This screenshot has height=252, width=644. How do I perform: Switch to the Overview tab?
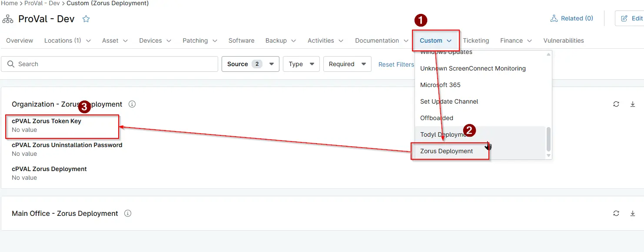20,40
